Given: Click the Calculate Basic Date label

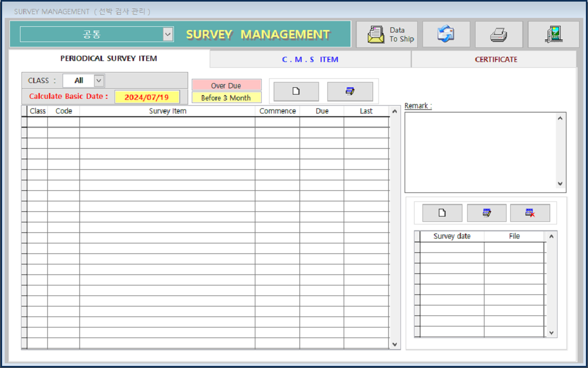Looking at the screenshot, I should pos(69,96).
